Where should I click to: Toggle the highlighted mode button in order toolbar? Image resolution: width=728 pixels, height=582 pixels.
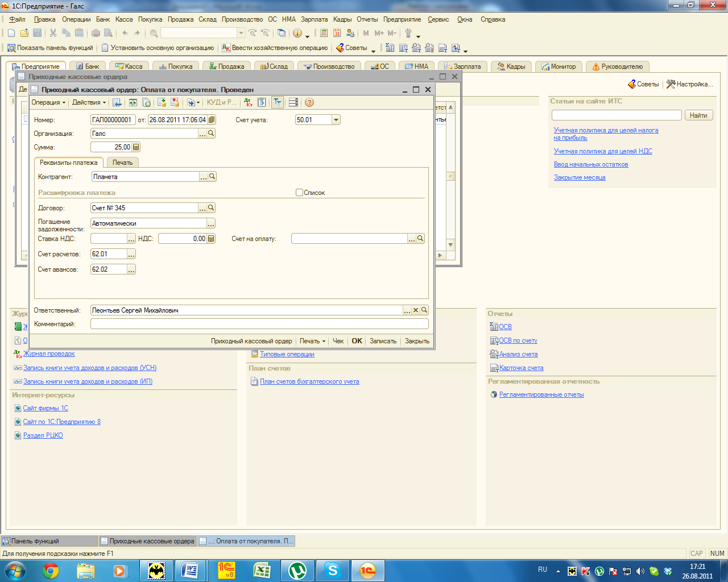point(278,102)
